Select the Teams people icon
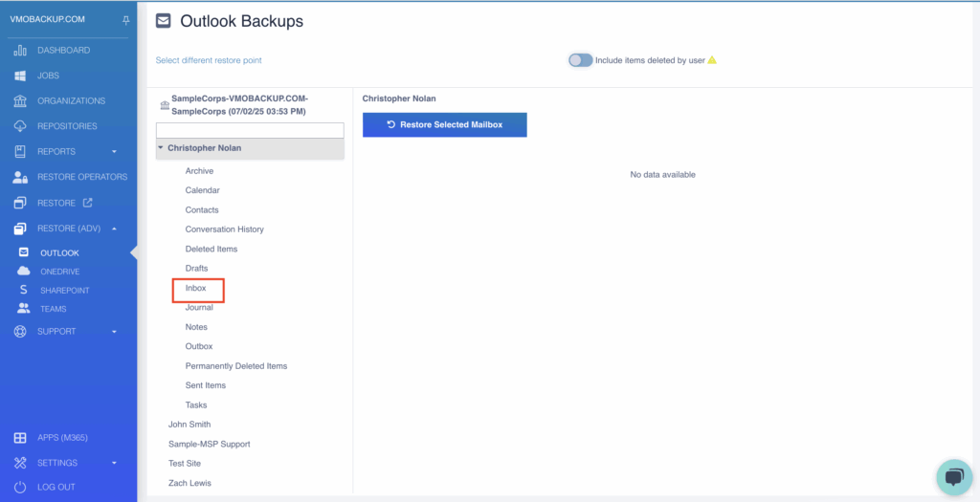 pyautogui.click(x=24, y=309)
